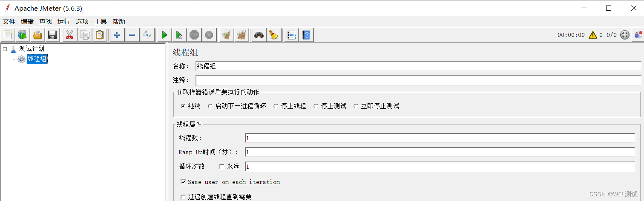Screen dimensions: 644x201
Task: Open the 文件 menu
Action: pos(9,22)
